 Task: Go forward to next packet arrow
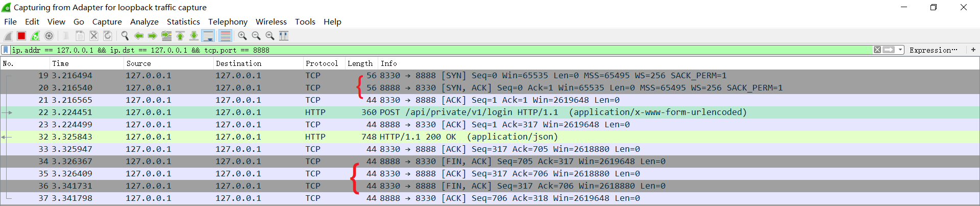pos(152,36)
